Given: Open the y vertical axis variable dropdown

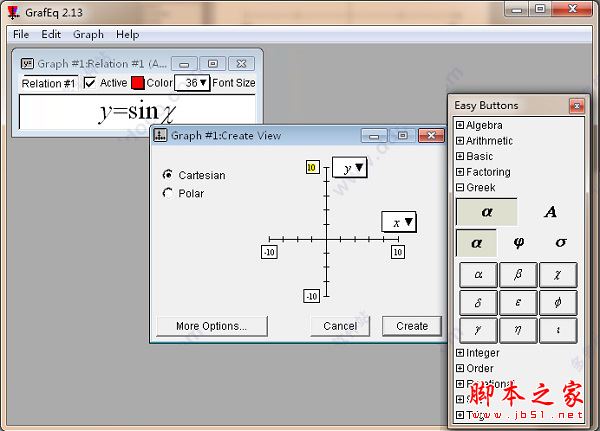Looking at the screenshot, I should (x=350, y=168).
